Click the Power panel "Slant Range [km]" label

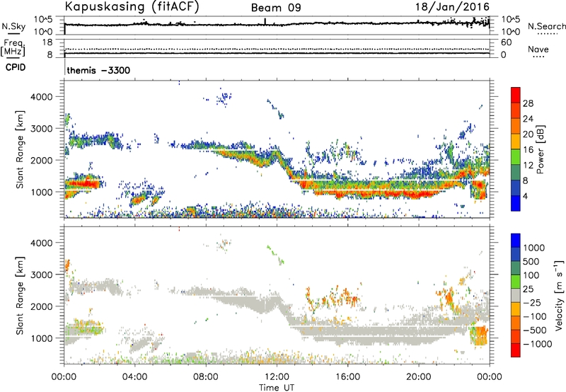coord(20,149)
